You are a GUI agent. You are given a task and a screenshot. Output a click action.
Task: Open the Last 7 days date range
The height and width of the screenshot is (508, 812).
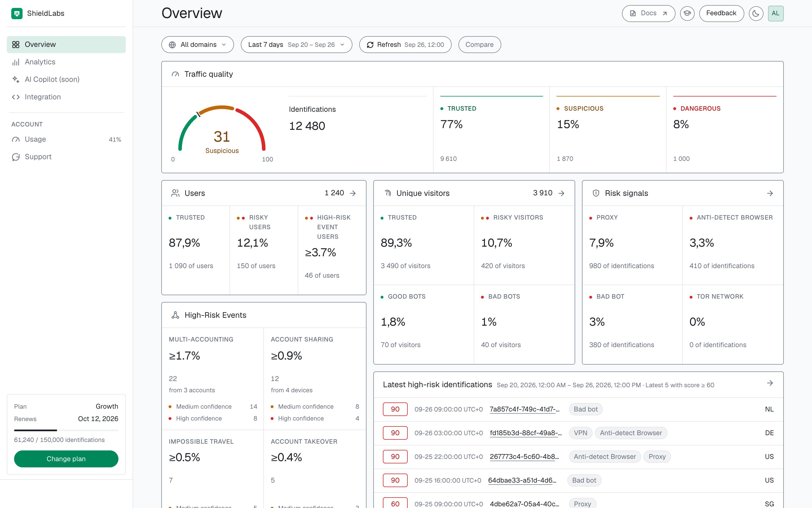tap(296, 45)
